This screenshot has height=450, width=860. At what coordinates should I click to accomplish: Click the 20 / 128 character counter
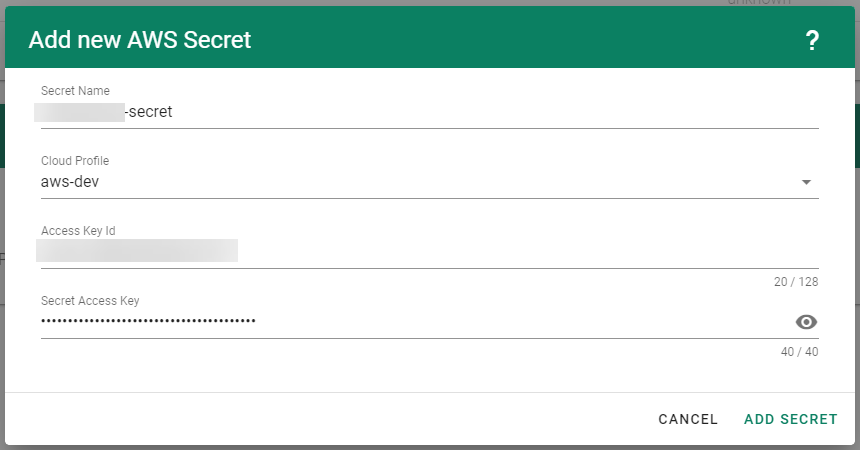pyautogui.click(x=796, y=282)
